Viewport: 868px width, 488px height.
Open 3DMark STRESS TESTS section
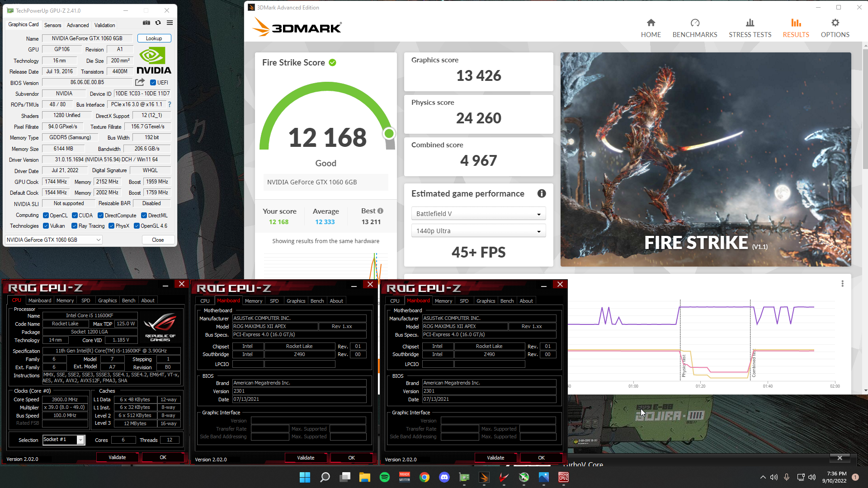tap(750, 28)
